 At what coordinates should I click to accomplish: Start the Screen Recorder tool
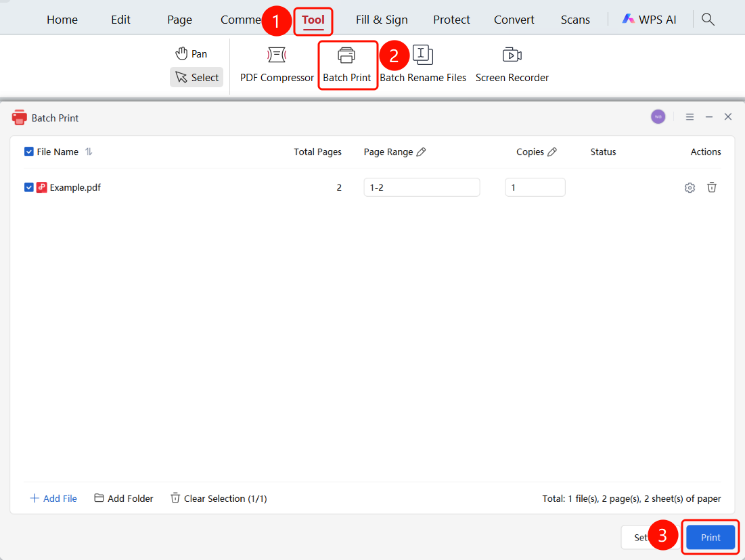pos(512,65)
